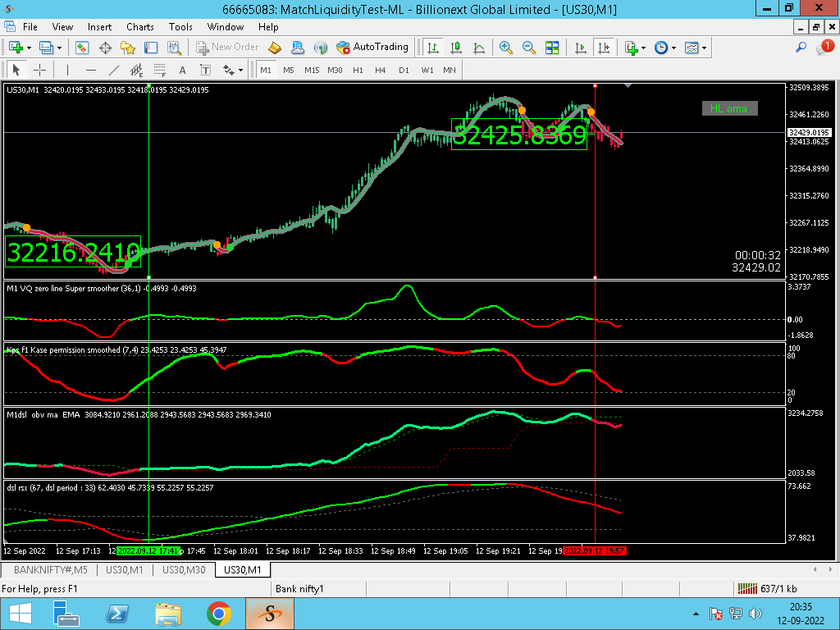Screen dimensions: 840x630
Task: Toggle the AutoTrading button
Action: point(372,47)
